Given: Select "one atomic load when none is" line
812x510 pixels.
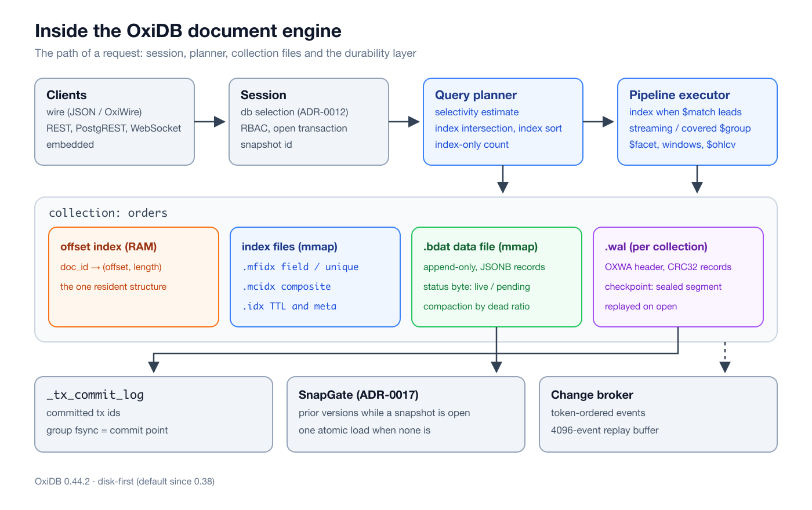Looking at the screenshot, I should tap(365, 430).
